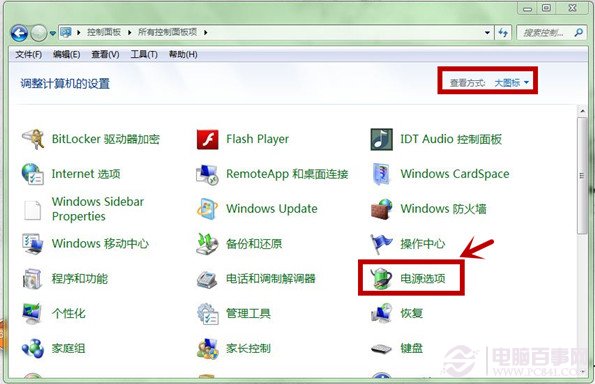Open the BitLocker 驱动器加密 link
Viewport: 595px width, 384px height.
pyautogui.click(x=106, y=139)
